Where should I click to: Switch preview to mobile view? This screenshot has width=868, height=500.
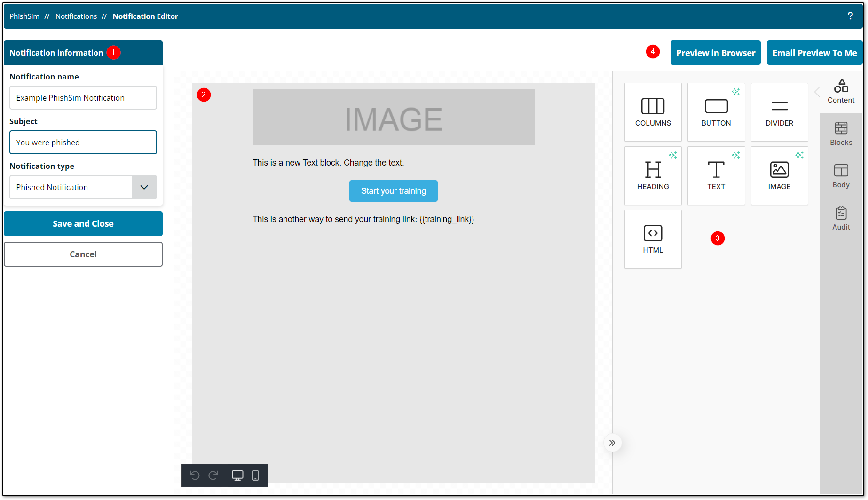click(x=255, y=476)
